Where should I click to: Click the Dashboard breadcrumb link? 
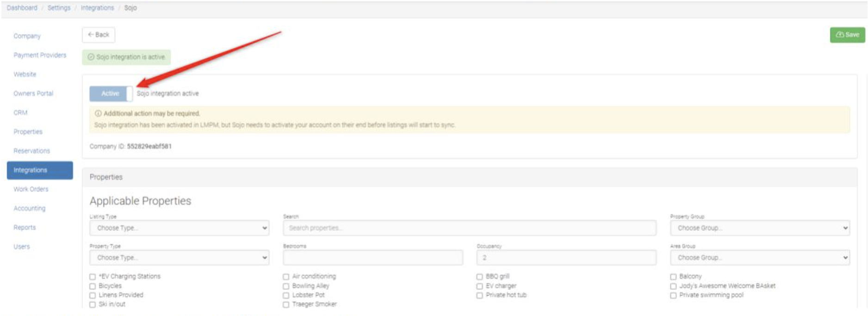[x=22, y=8]
